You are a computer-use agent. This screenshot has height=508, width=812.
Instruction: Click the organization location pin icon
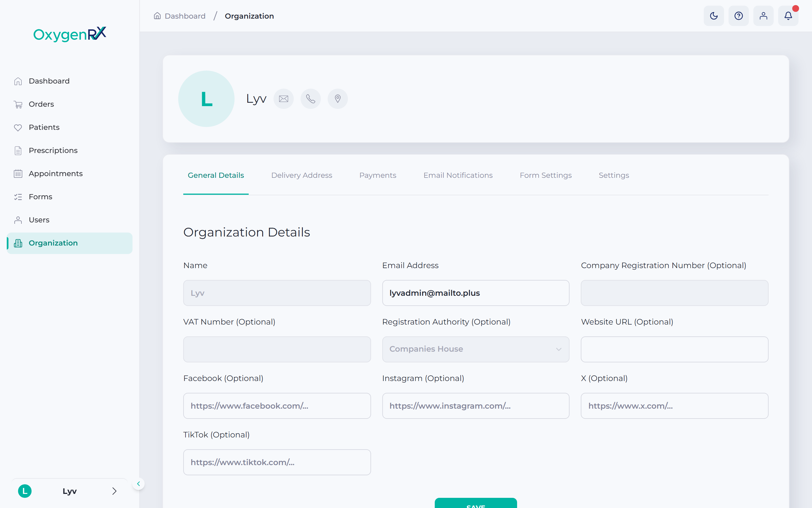(x=337, y=99)
